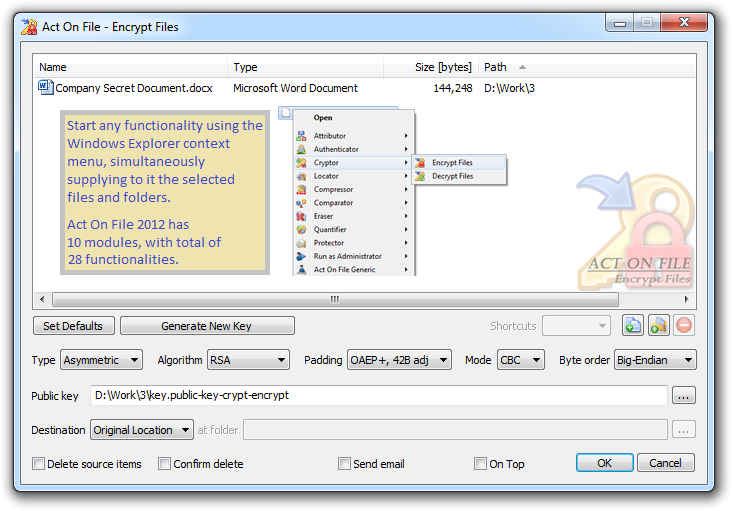This screenshot has width=733, height=511.
Task: Click the add files icon button
Action: pyautogui.click(x=632, y=325)
